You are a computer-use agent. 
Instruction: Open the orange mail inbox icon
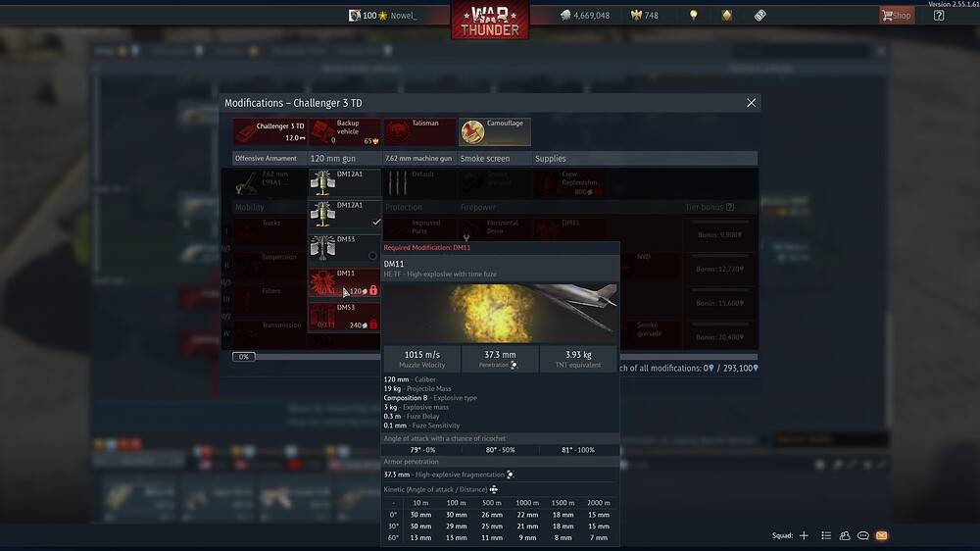pyautogui.click(x=881, y=535)
